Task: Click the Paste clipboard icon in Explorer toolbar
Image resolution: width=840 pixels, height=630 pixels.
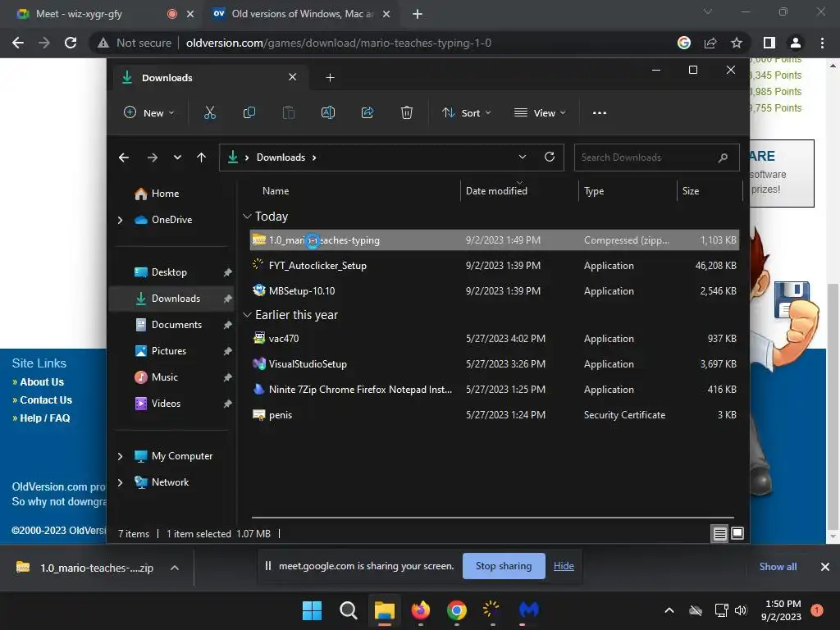Action: click(x=289, y=112)
